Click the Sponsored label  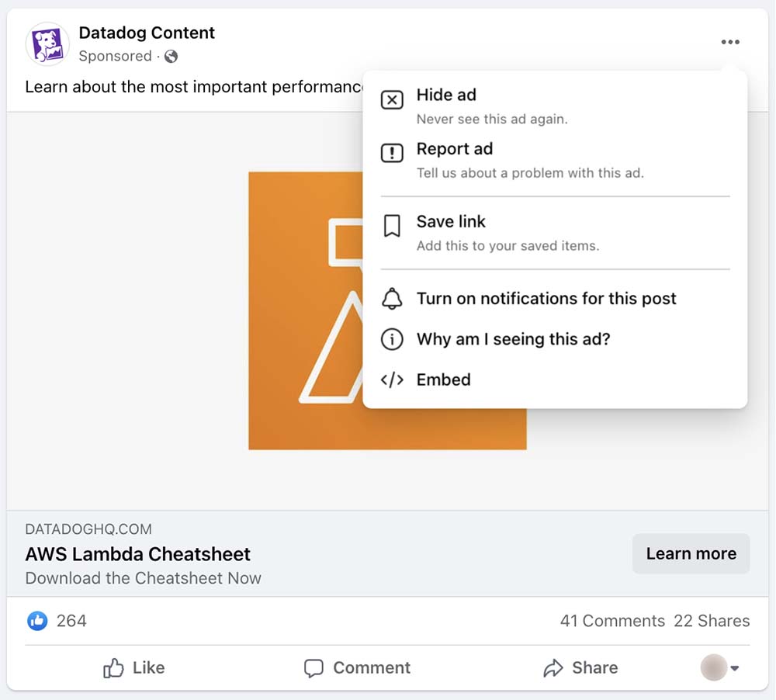115,56
